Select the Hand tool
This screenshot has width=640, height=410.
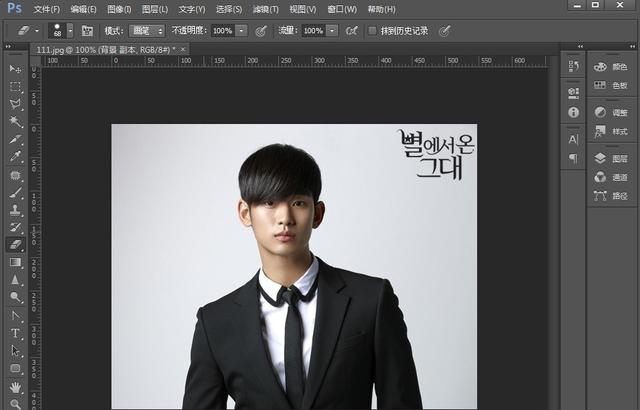[x=15, y=386]
